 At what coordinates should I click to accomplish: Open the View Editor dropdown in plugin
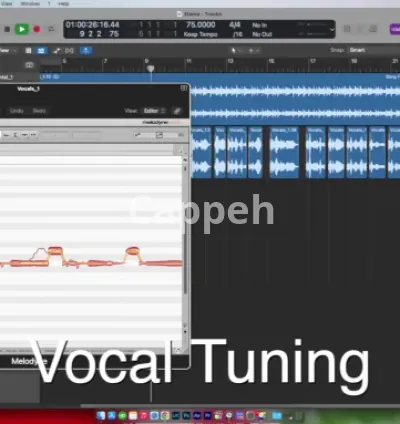[154, 111]
